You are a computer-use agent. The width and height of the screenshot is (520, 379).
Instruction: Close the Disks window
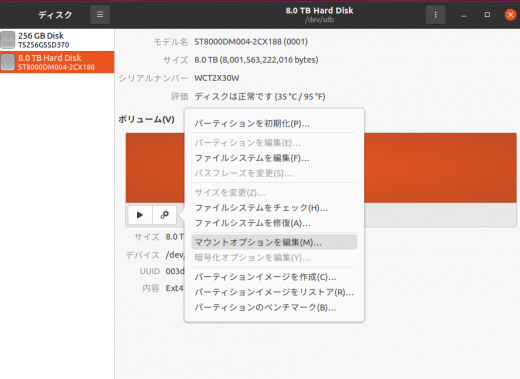click(x=510, y=15)
